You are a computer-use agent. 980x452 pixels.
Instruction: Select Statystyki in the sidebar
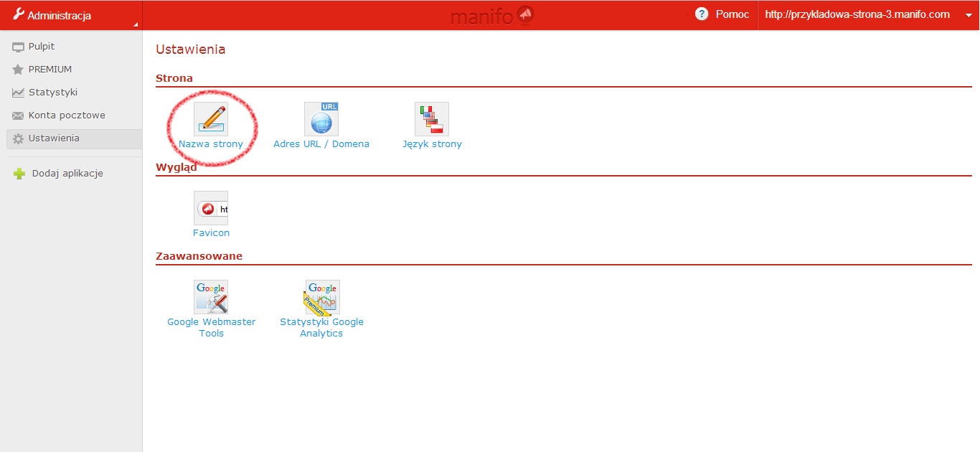click(52, 93)
